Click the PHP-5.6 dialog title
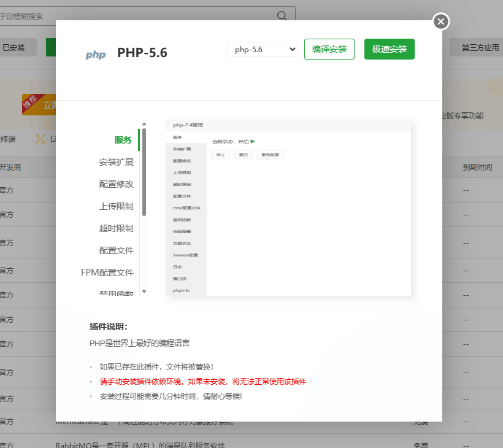The width and height of the screenshot is (503, 448). tap(142, 53)
